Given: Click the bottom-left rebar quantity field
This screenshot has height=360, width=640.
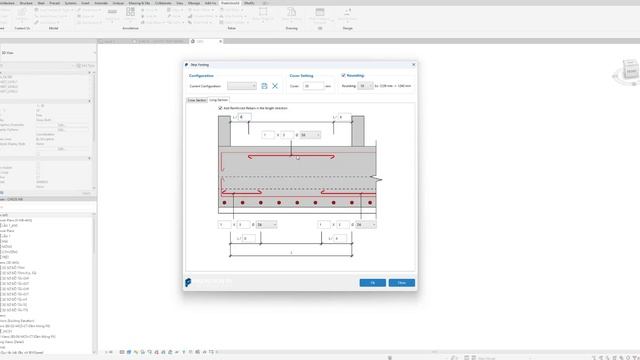Looking at the screenshot, I should [x=225, y=224].
